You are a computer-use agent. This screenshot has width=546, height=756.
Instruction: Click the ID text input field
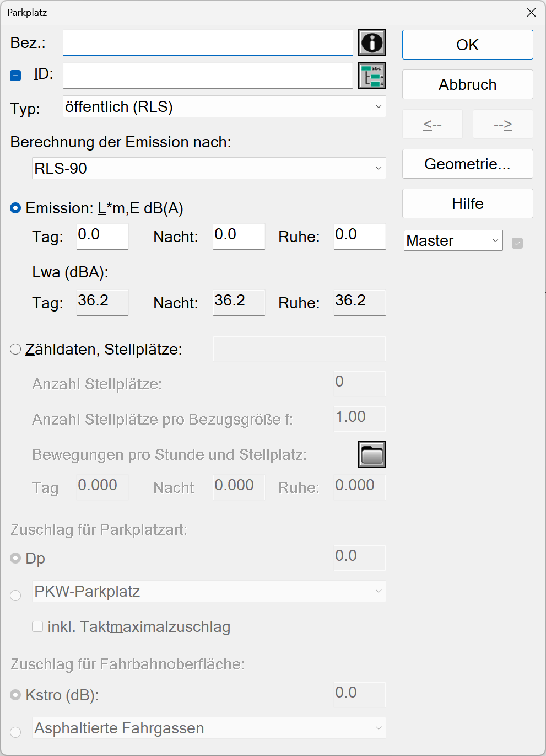click(x=208, y=76)
